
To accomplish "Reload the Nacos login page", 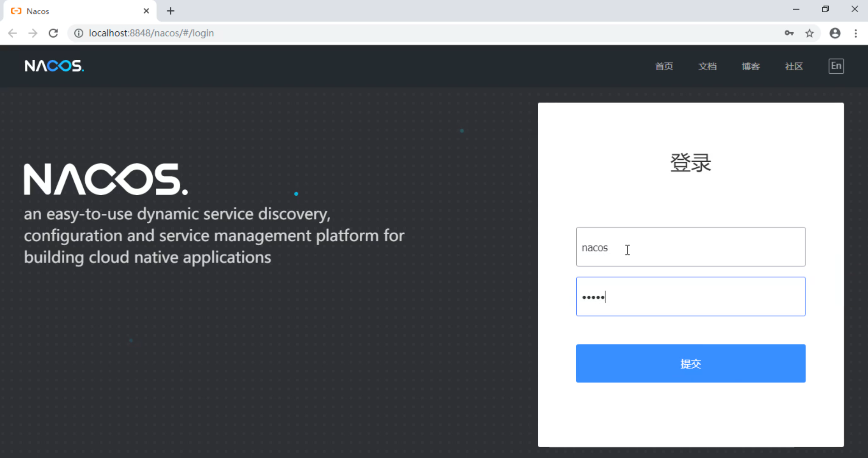I will 53,33.
